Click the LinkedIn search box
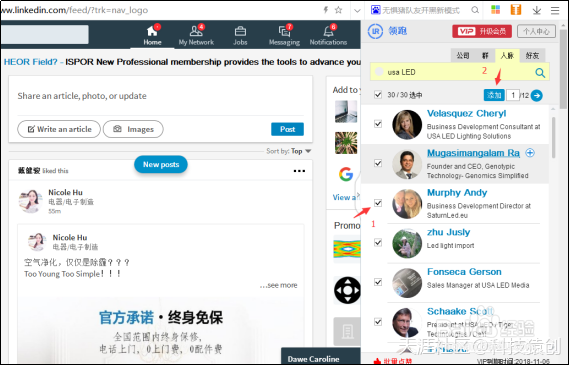 (44, 34)
